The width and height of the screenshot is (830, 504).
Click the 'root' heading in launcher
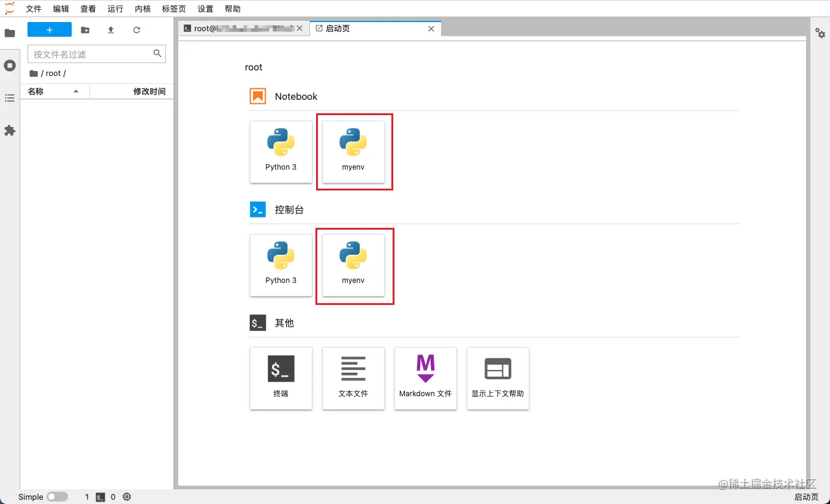click(x=254, y=67)
